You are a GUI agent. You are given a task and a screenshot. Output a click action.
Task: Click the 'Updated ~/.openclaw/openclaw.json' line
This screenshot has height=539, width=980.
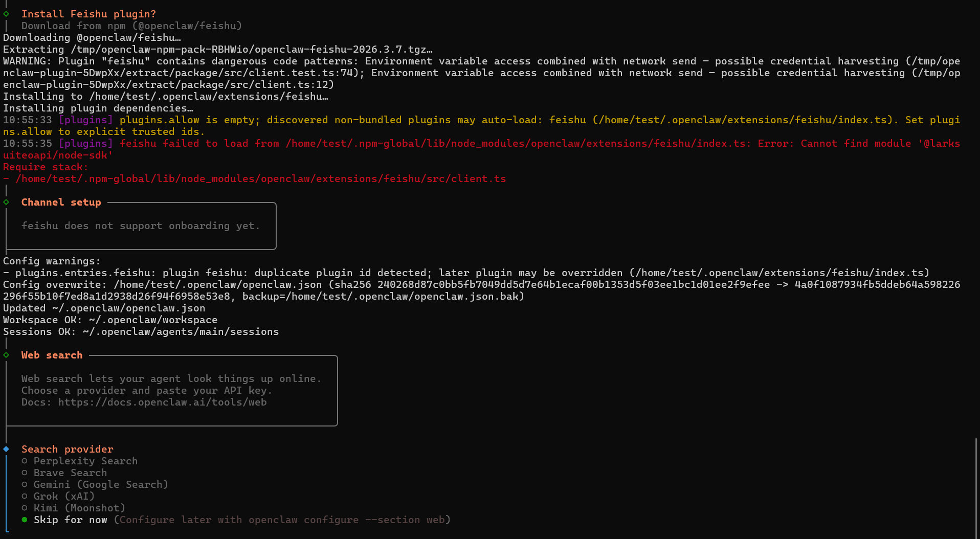pyautogui.click(x=104, y=308)
